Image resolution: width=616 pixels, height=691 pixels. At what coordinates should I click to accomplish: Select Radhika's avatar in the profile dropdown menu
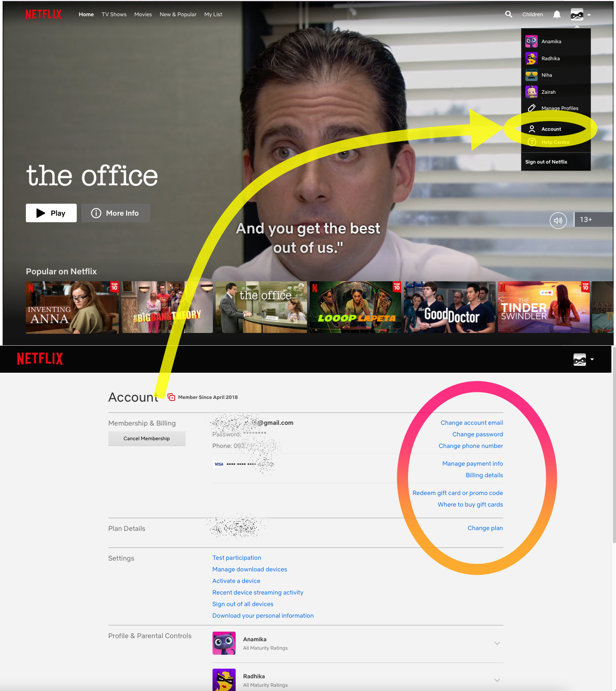click(x=532, y=58)
